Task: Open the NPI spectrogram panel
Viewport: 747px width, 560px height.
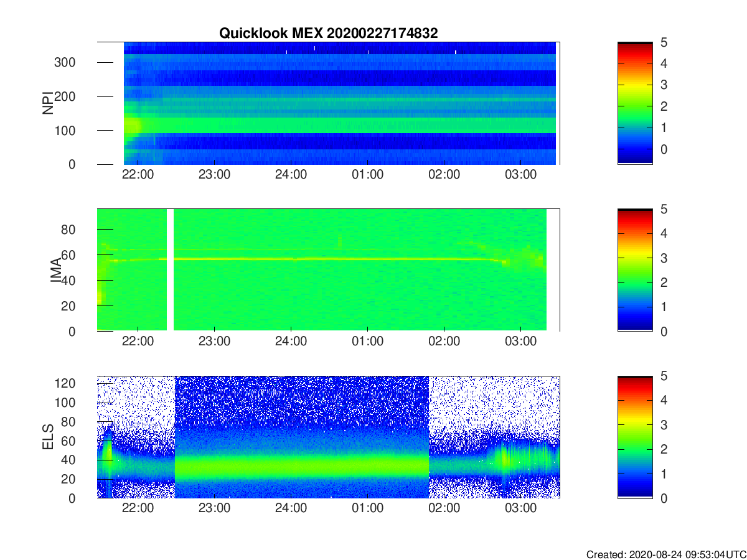Action: (328, 103)
